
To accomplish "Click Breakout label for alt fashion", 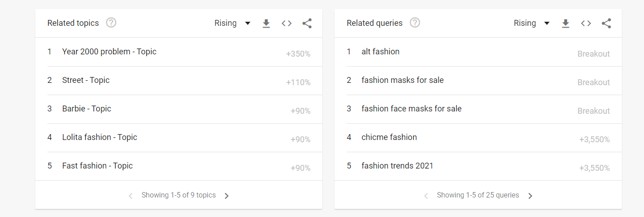I will pyautogui.click(x=594, y=54).
